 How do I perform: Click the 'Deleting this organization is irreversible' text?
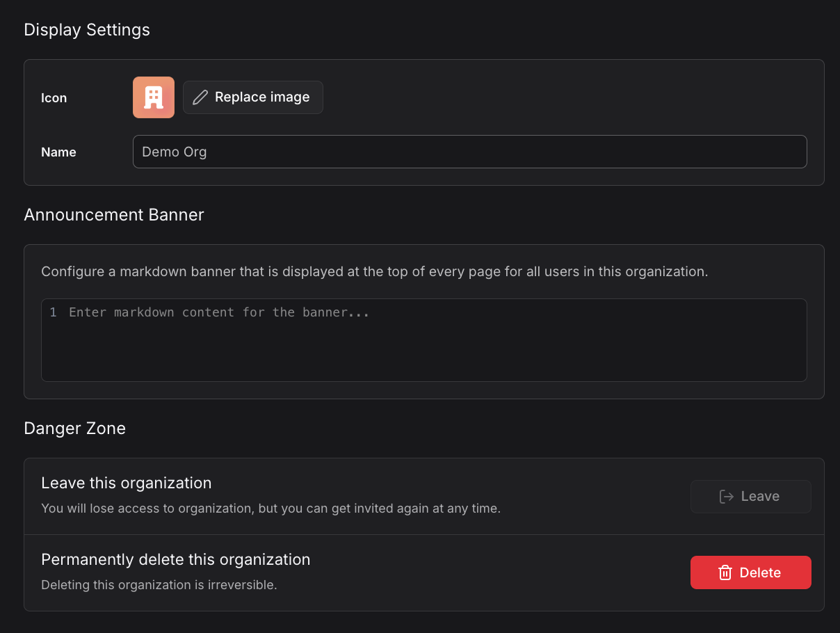click(x=159, y=585)
